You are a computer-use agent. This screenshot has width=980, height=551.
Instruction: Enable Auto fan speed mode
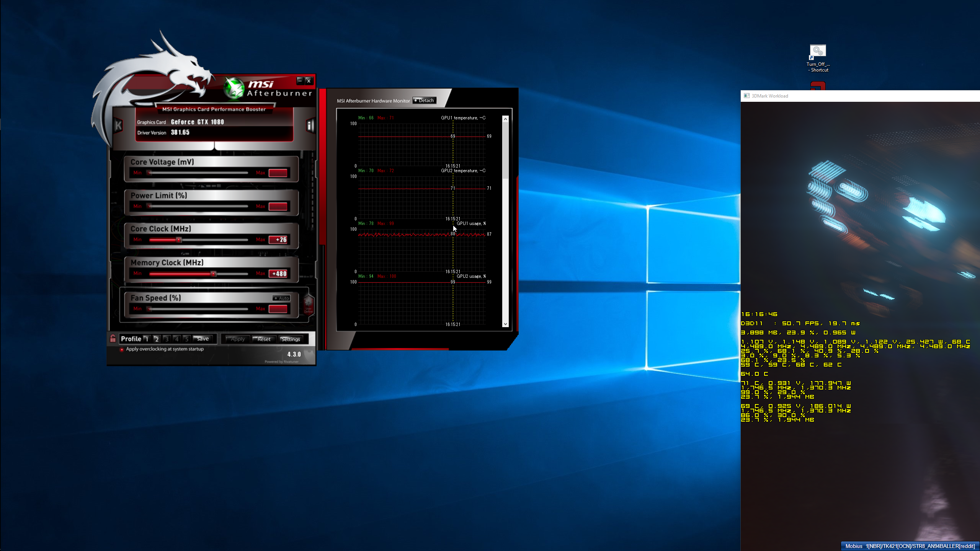coord(282,298)
